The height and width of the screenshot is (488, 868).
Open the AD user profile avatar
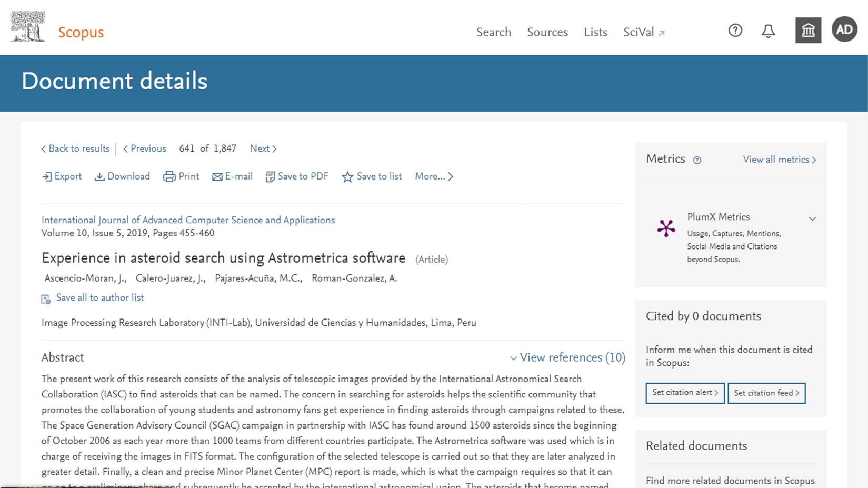pyautogui.click(x=844, y=29)
